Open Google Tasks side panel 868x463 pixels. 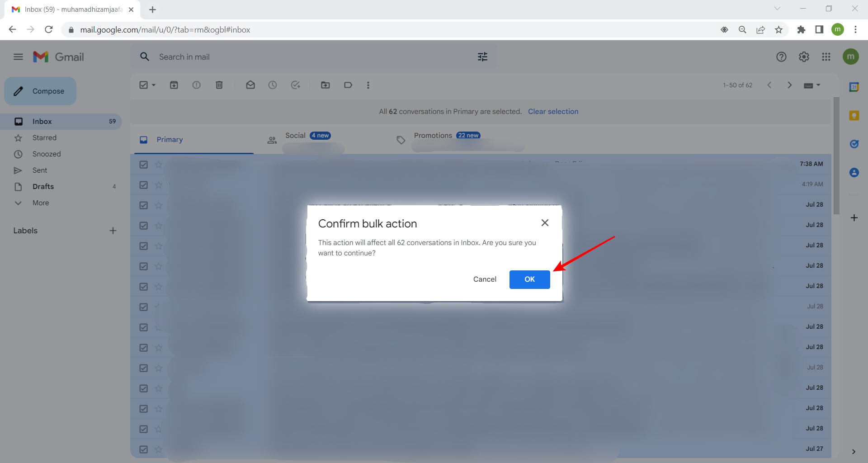(854, 144)
